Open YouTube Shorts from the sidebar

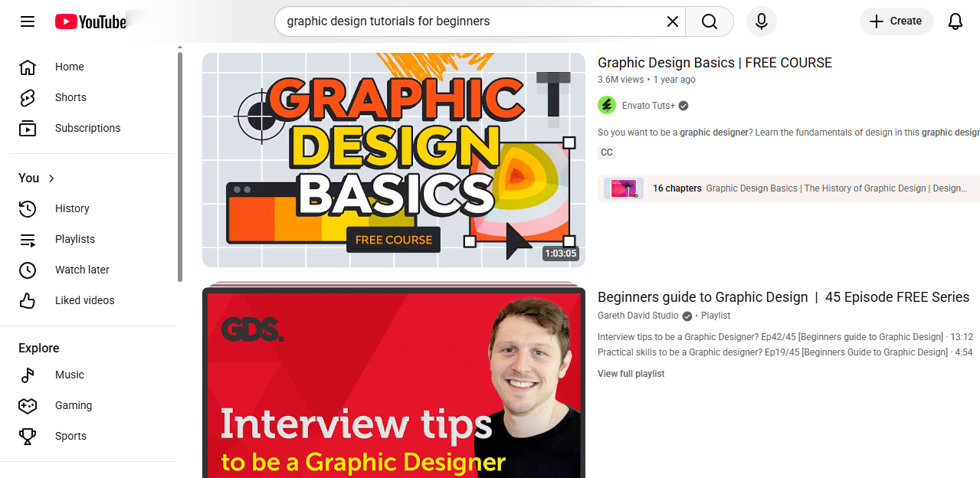coord(70,97)
